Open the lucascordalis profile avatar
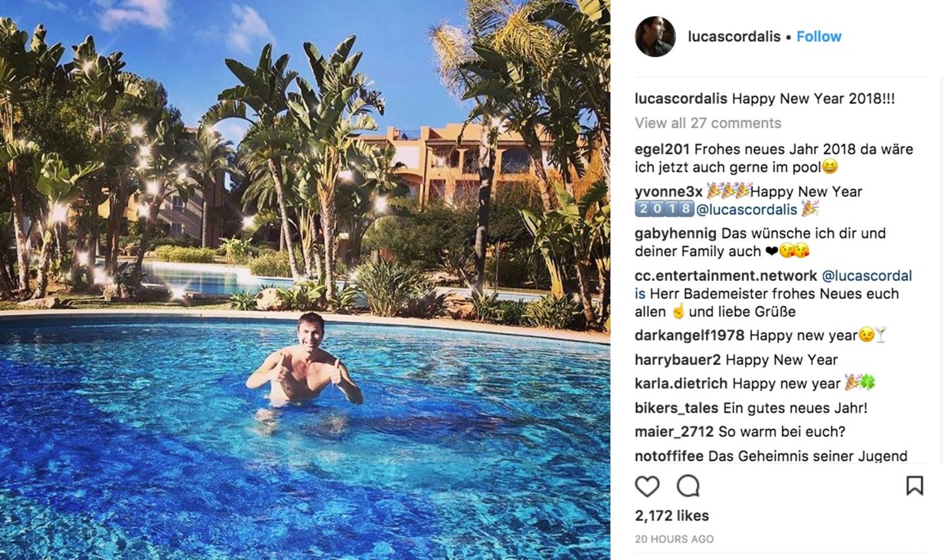 tap(655, 37)
